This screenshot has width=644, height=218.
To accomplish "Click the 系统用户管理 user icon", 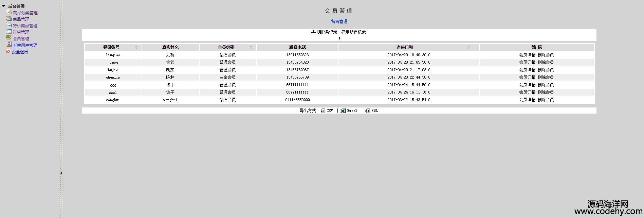I will [9, 45].
